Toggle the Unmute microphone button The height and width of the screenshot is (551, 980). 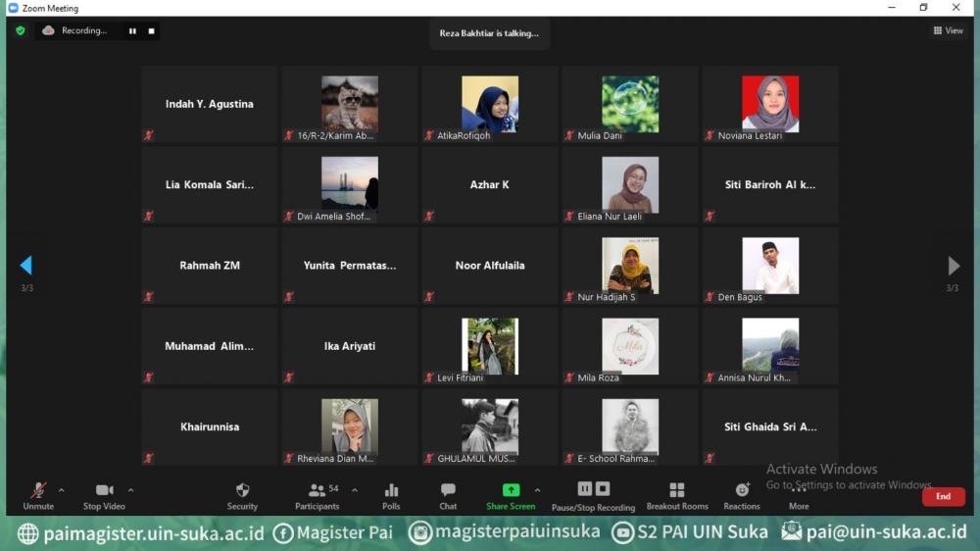[38, 490]
